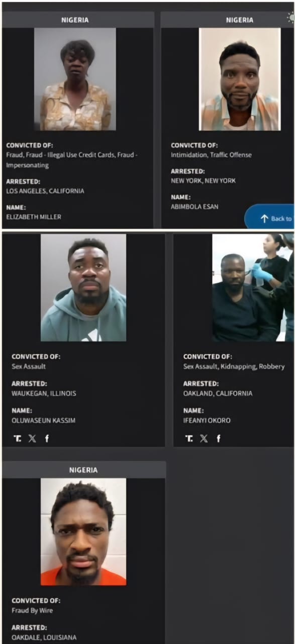Click the OAKDALE, LOUISIANA arrest location
This screenshot has width=295, height=644.
point(44,637)
